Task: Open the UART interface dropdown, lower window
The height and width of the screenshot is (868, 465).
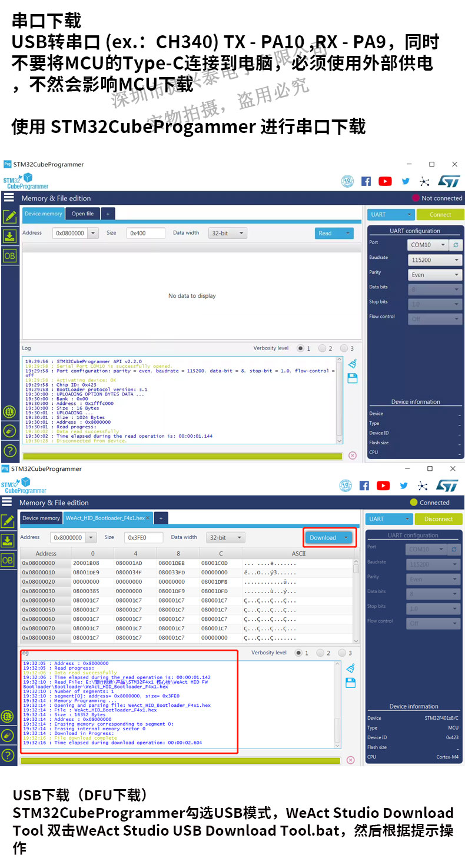Action: pyautogui.click(x=389, y=519)
